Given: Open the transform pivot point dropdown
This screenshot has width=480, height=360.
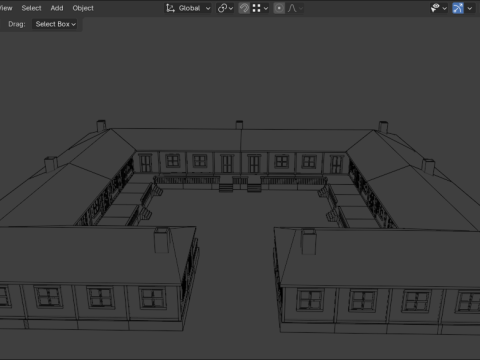Looking at the screenshot, I should click(225, 8).
